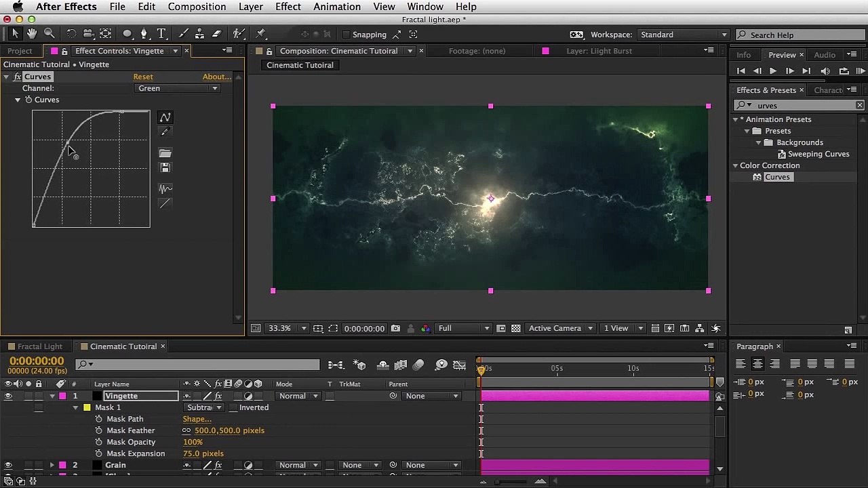Open the 1 View layout dropdown
This screenshot has width=868, height=488.
click(x=623, y=329)
